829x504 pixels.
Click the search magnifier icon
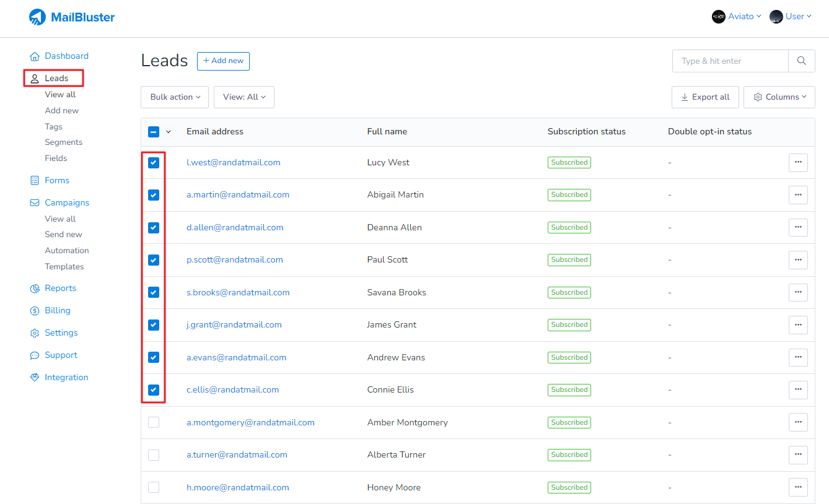801,61
